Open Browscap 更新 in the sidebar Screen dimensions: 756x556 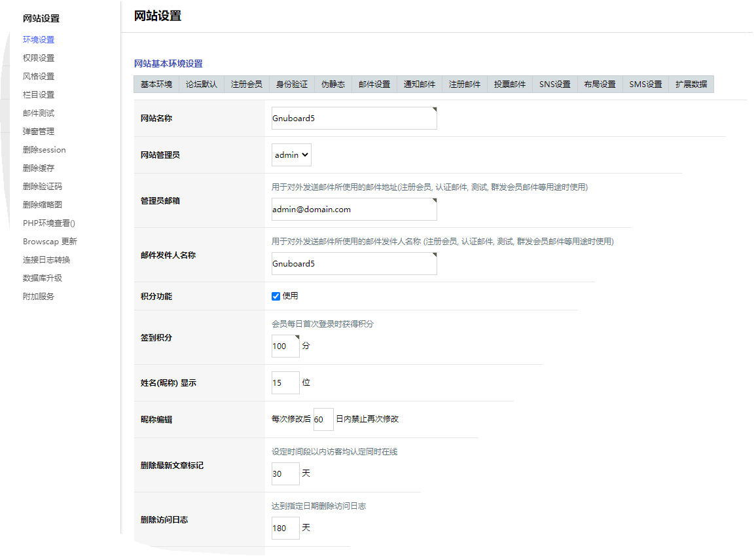click(50, 242)
